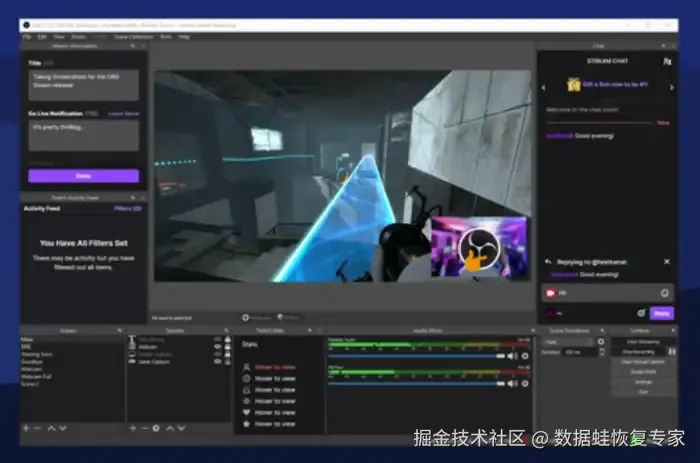Toggle visibility eye for Webcam source
Screen dimensions: 700x463
pyautogui.click(x=218, y=346)
